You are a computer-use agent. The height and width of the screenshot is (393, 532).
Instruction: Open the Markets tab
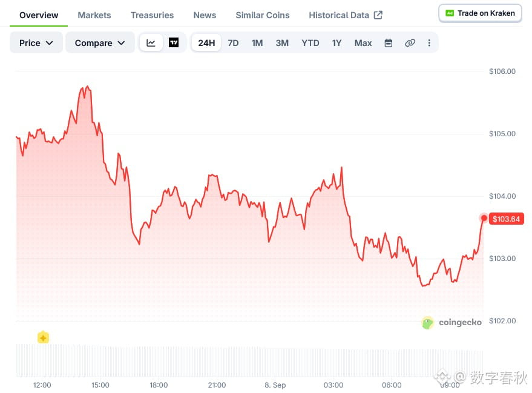[94, 15]
